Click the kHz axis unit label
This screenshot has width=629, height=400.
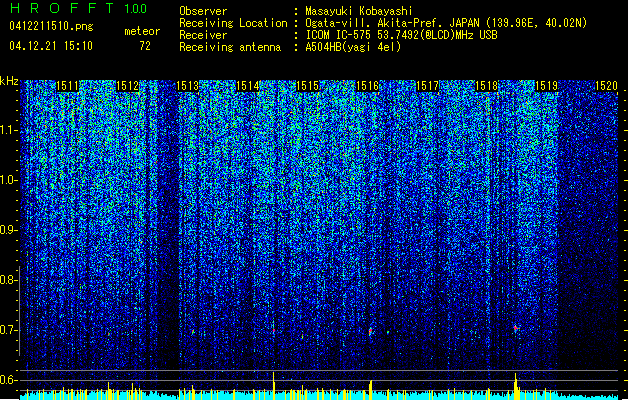[x=9, y=81]
